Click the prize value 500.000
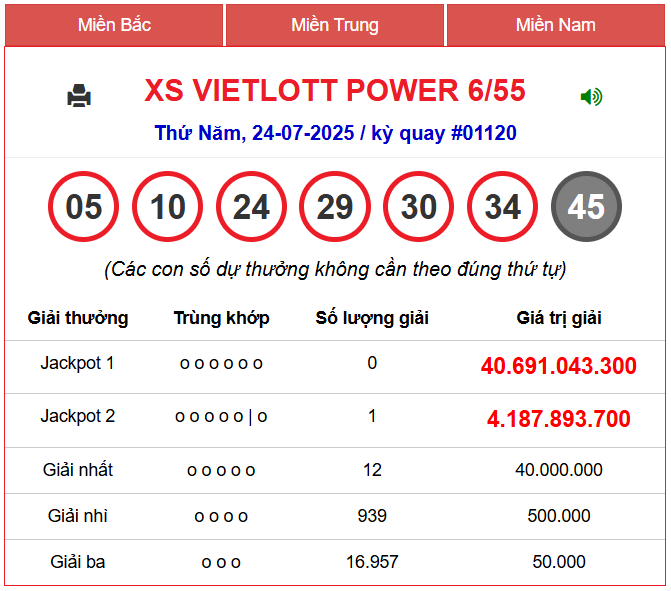The height and width of the screenshot is (591, 671). coord(559,516)
